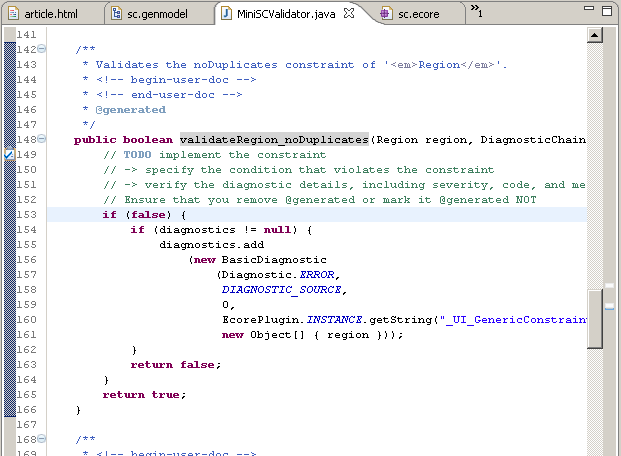Maximize the editor area

point(607,11)
